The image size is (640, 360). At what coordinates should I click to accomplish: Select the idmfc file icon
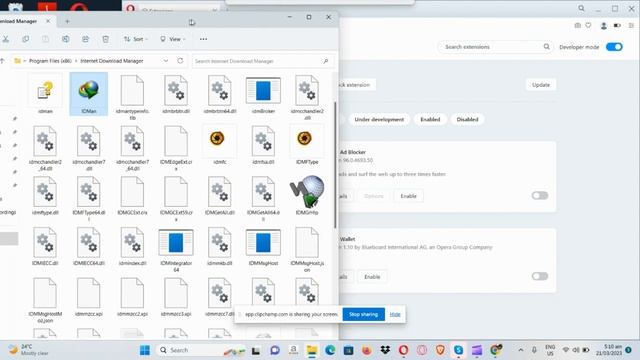click(x=217, y=138)
